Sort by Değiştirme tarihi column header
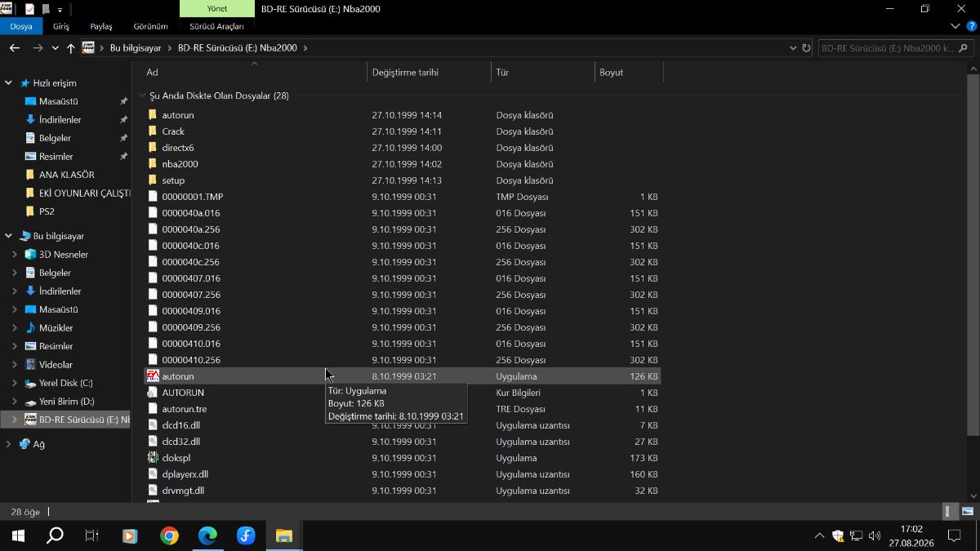980x551 pixels. [x=429, y=72]
